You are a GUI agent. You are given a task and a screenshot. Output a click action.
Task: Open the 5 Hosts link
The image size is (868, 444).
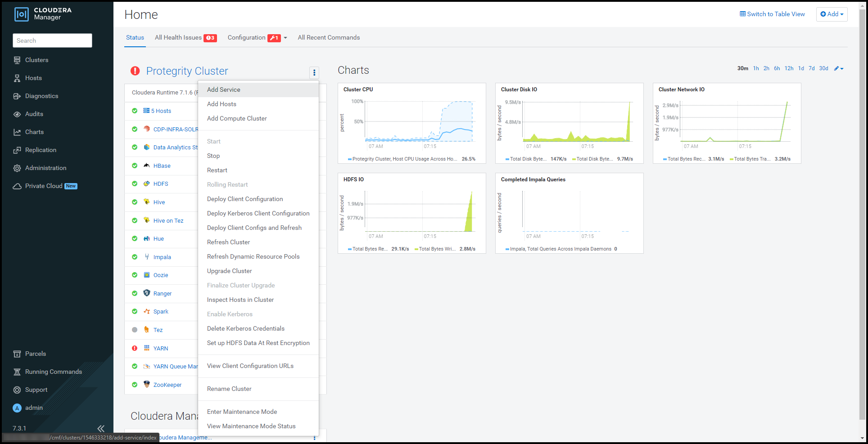coord(161,111)
